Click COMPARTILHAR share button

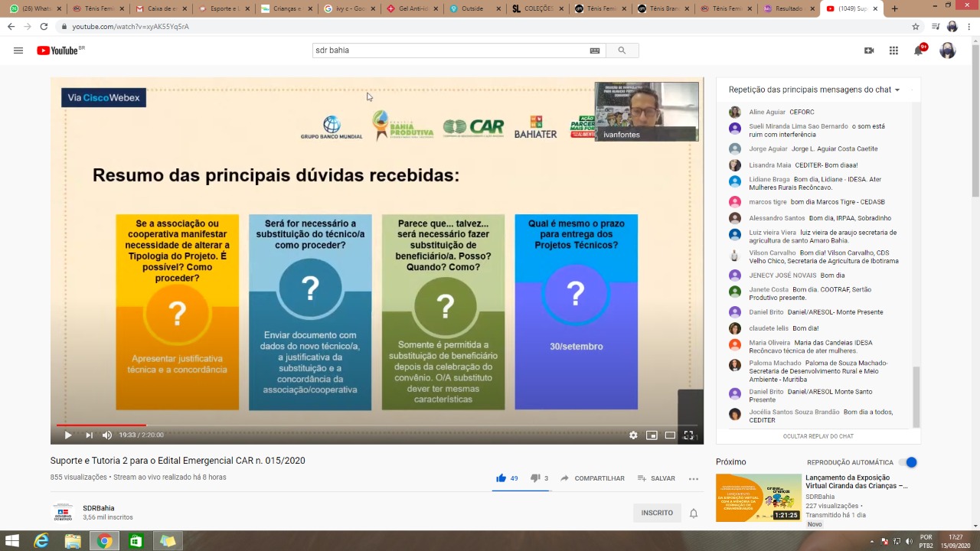point(593,478)
